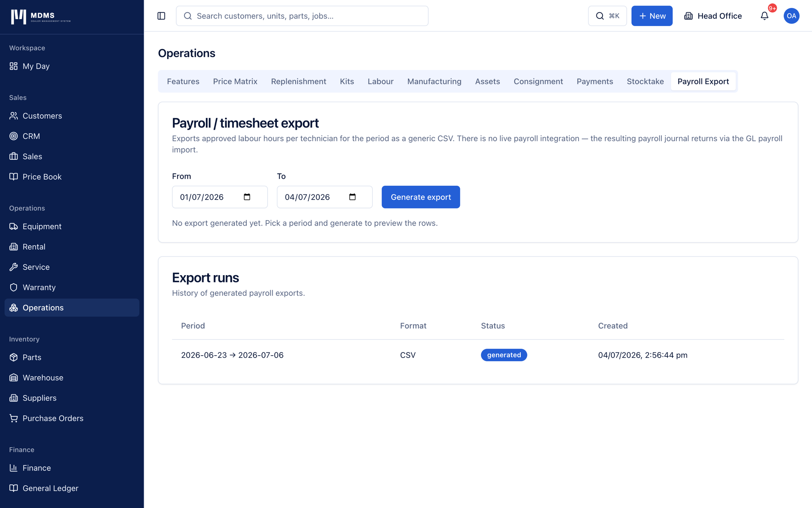Go to My Day in sidebar

pos(72,66)
